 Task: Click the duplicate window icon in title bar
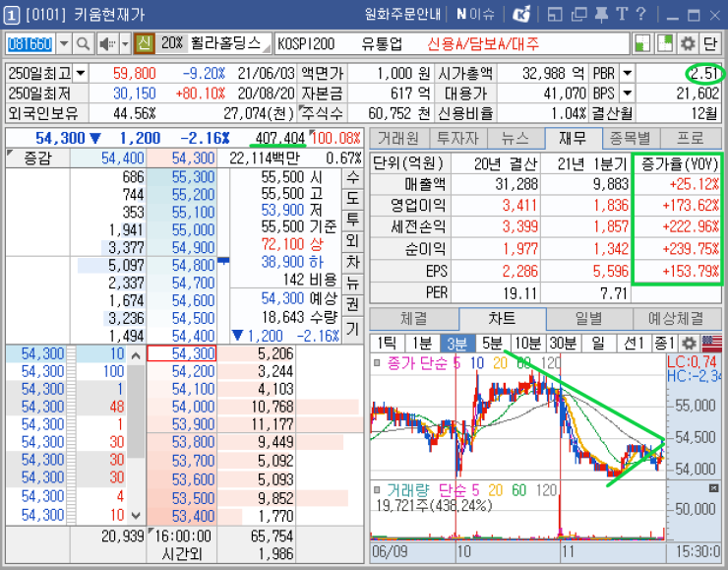click(579, 15)
